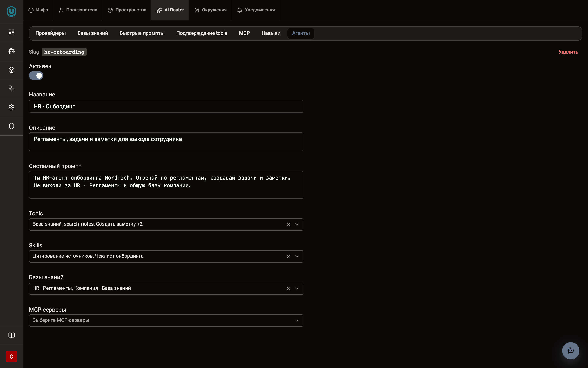Open the settings gear icon in sidebar
This screenshot has width=588, height=368.
pyautogui.click(x=11, y=107)
